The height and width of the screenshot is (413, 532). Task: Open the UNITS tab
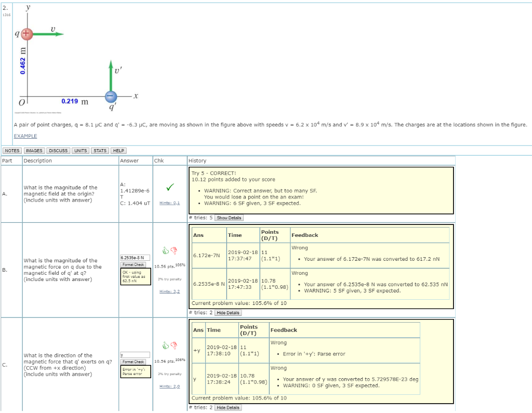[81, 151]
